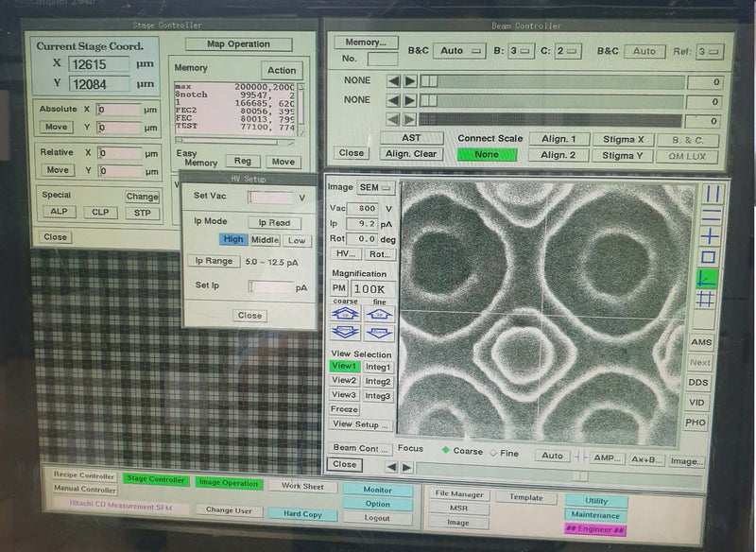Open the Maintenance section
The width and height of the screenshot is (756, 552).
(x=596, y=516)
